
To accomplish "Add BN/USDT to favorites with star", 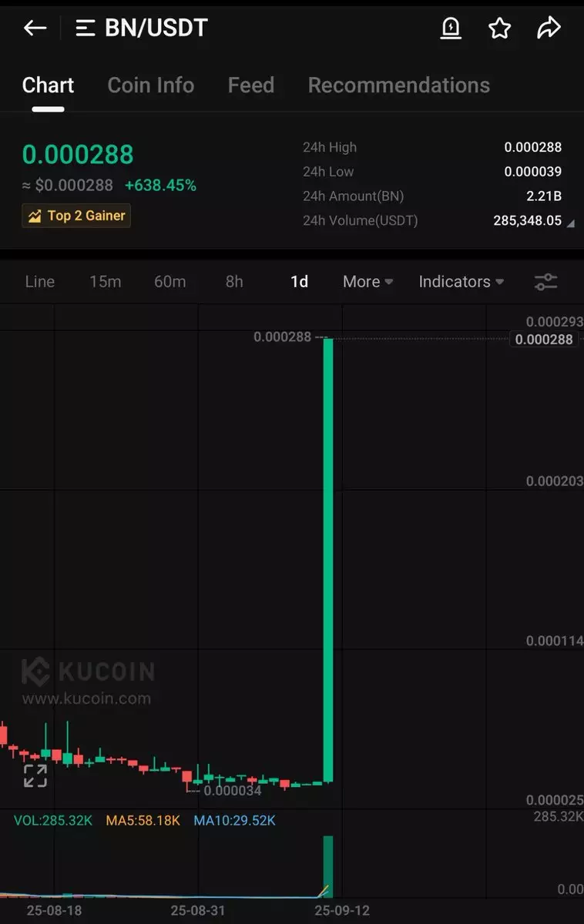I will pyautogui.click(x=500, y=28).
